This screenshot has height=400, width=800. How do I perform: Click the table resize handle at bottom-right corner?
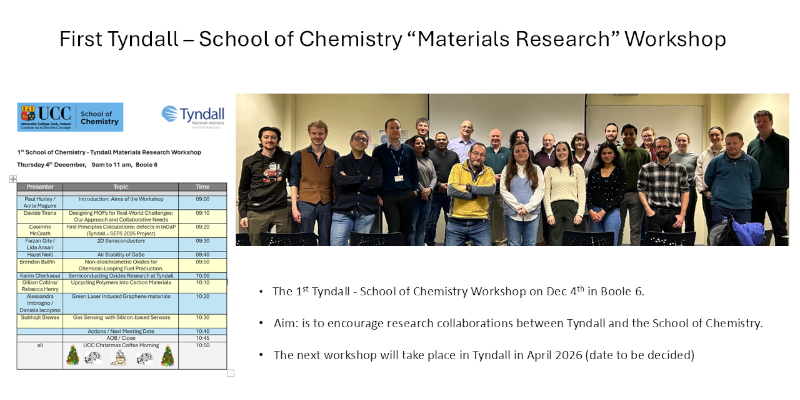230,372
